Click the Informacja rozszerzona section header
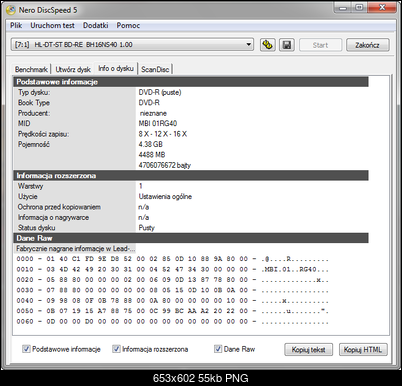The width and height of the screenshot is (402, 386). (191, 175)
